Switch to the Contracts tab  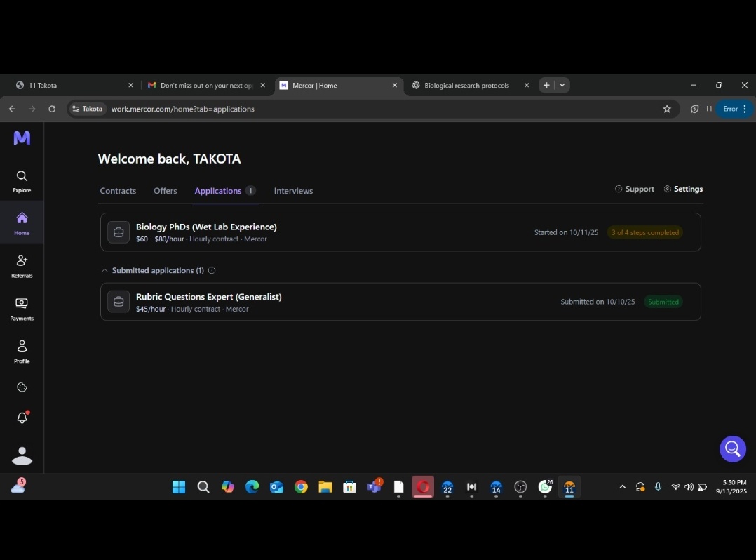118,191
